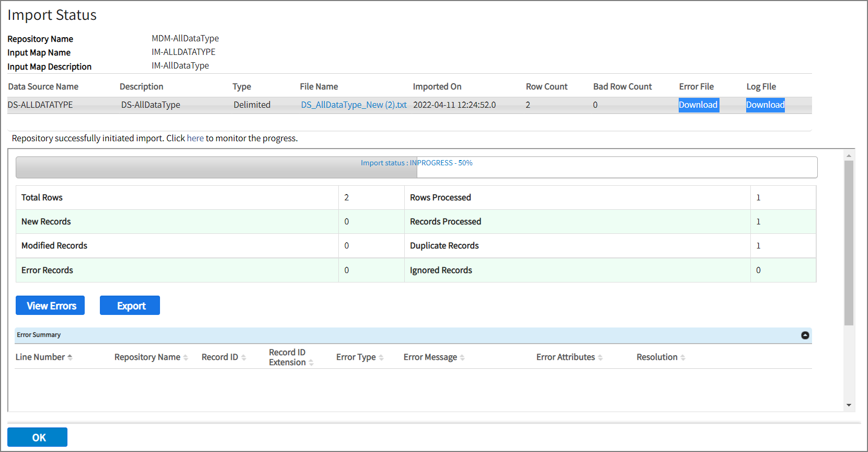
Task: Click the vertical scrollbar thumb
Action: pos(849,243)
